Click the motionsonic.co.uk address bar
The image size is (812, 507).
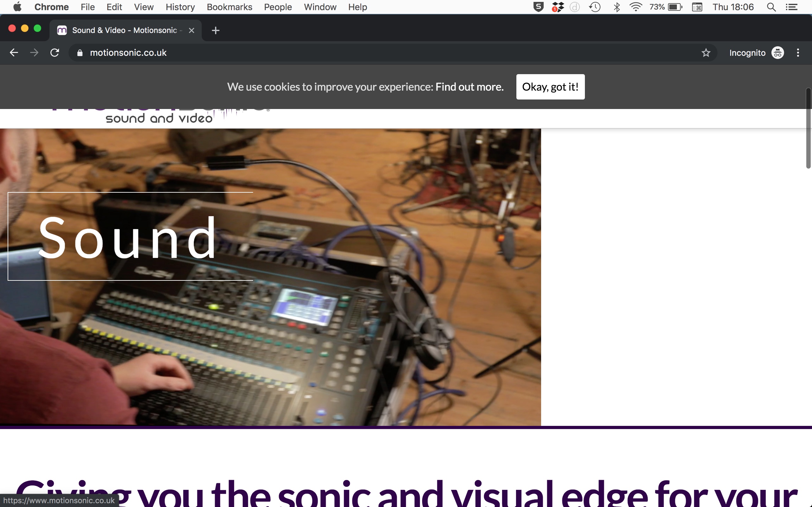pyautogui.click(x=386, y=53)
